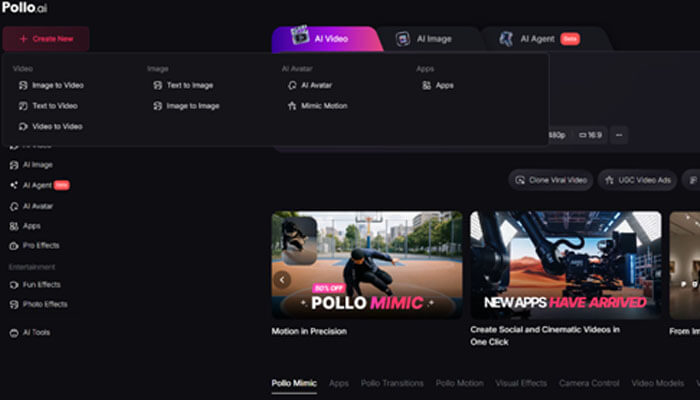700x400 pixels.
Task: Choose Image to Image menu entry
Action: pos(186,106)
